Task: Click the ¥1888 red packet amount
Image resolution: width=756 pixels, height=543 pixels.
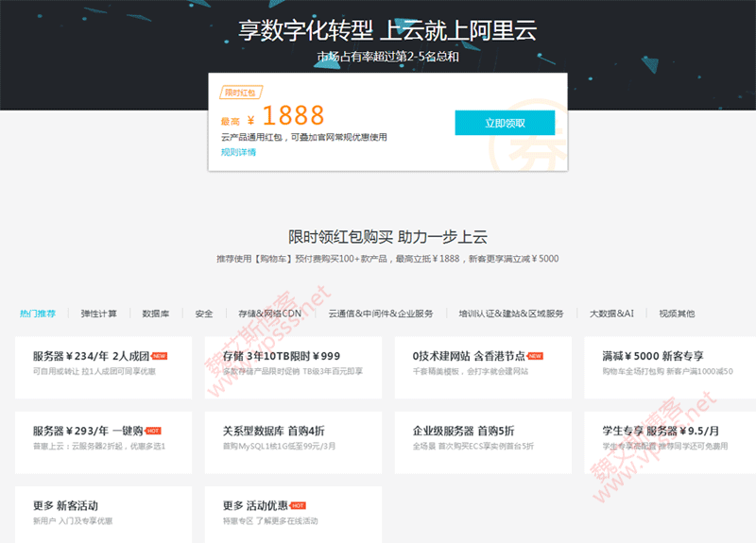Action: coord(285,115)
